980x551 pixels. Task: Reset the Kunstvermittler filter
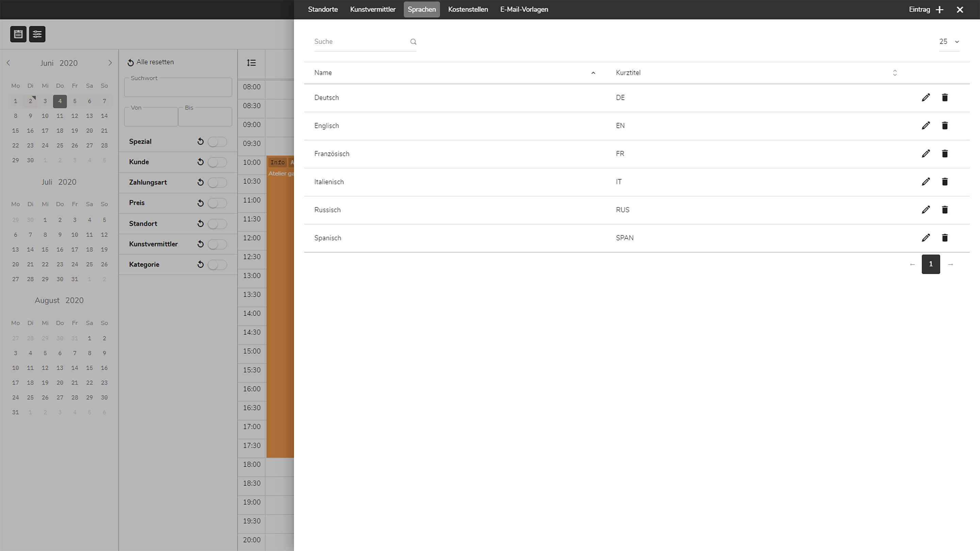200,244
